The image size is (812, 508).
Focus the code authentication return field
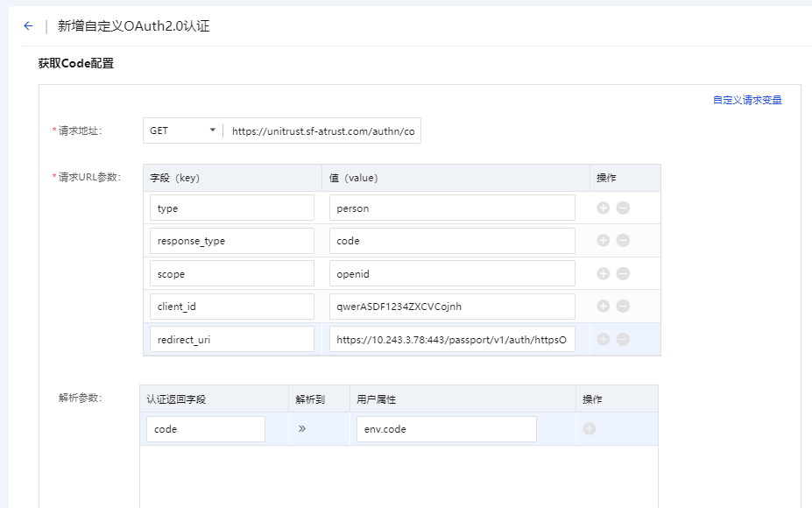pos(206,429)
